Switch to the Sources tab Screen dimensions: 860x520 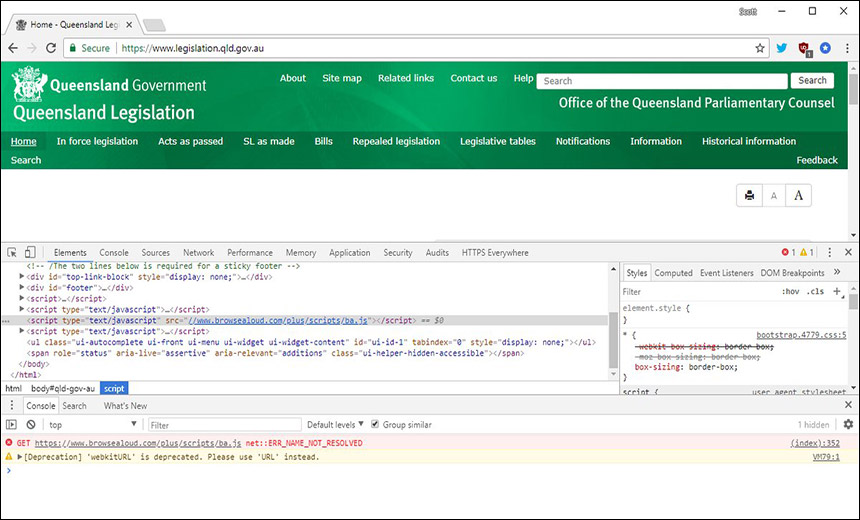[156, 253]
